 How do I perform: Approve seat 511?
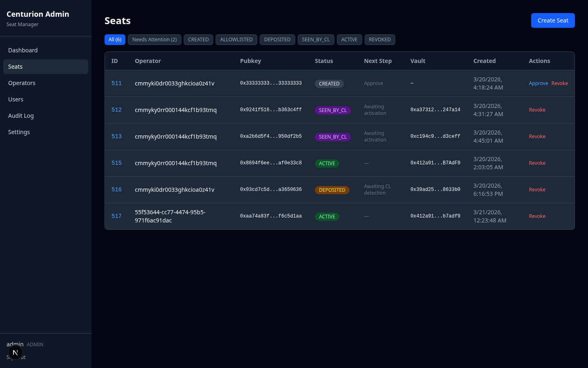(x=538, y=83)
